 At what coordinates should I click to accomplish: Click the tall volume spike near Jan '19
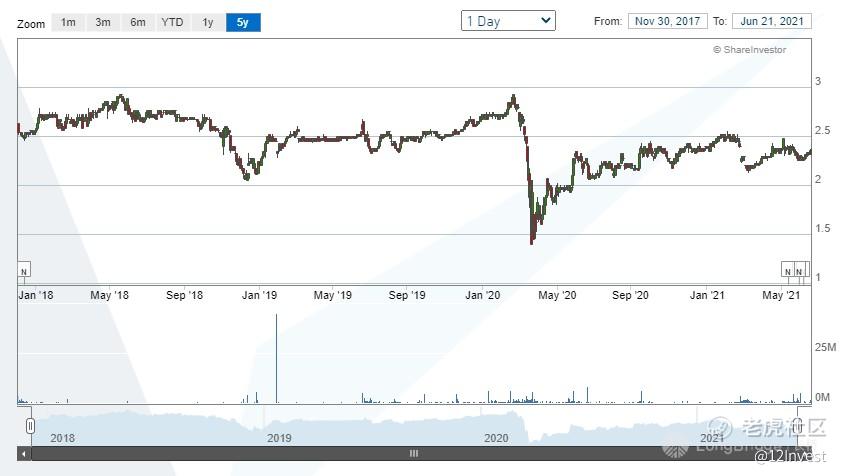tap(275, 357)
